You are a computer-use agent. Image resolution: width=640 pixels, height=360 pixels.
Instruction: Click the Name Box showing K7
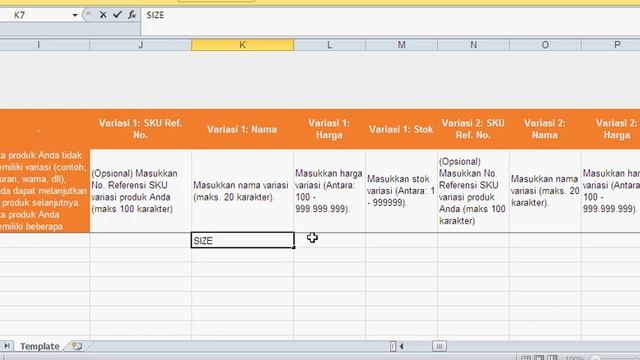click(36, 15)
